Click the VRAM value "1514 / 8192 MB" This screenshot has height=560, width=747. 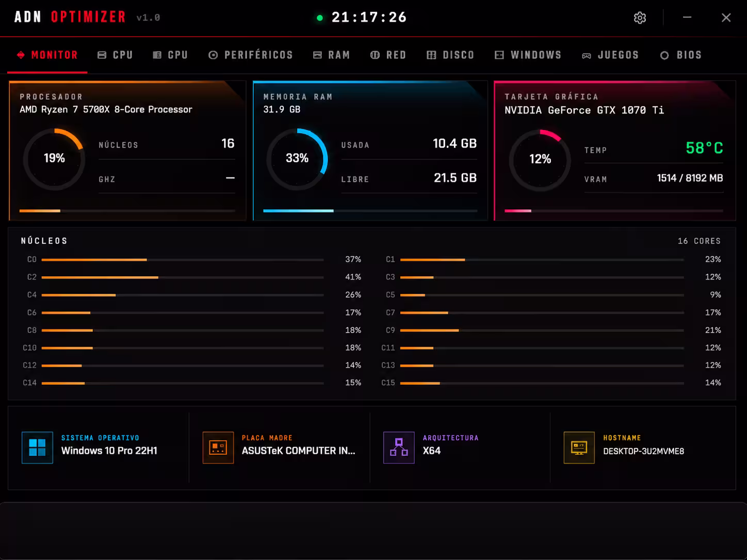coord(690,178)
